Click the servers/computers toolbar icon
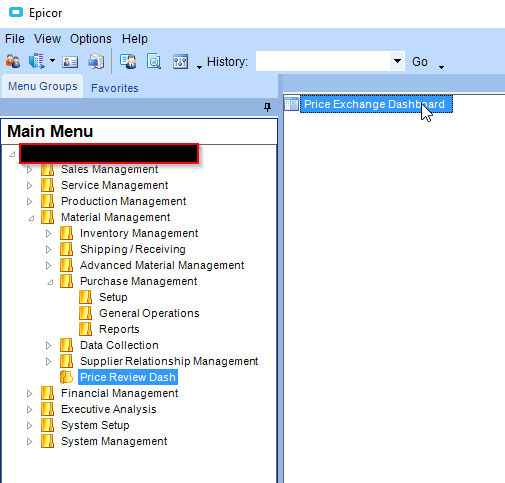The image size is (505, 483). 96,62
